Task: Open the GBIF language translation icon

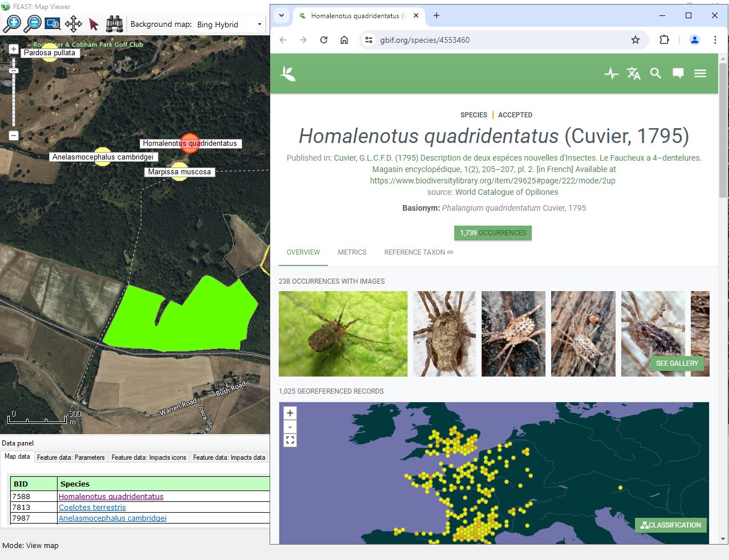Action: [633, 73]
